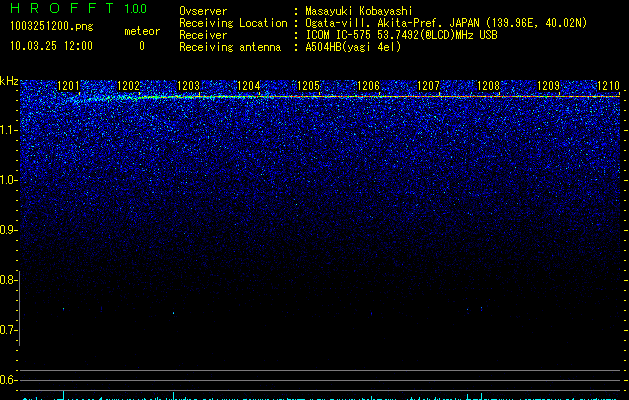Click the meteor count value 0

click(142, 46)
